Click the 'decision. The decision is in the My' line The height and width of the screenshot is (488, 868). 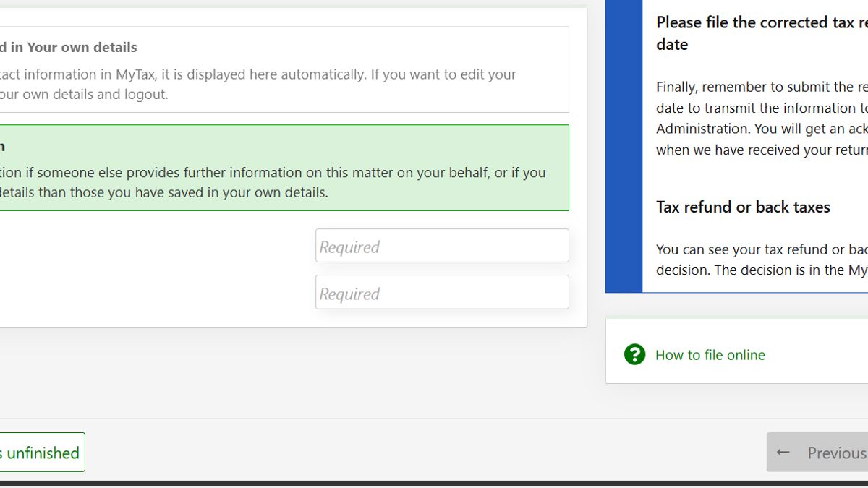761,270
